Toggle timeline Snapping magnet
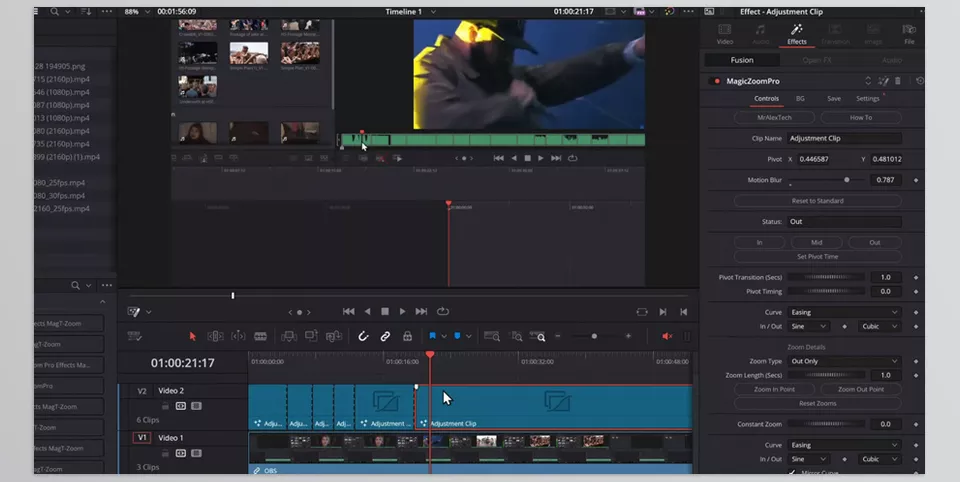This screenshot has height=482, width=960. [x=363, y=336]
